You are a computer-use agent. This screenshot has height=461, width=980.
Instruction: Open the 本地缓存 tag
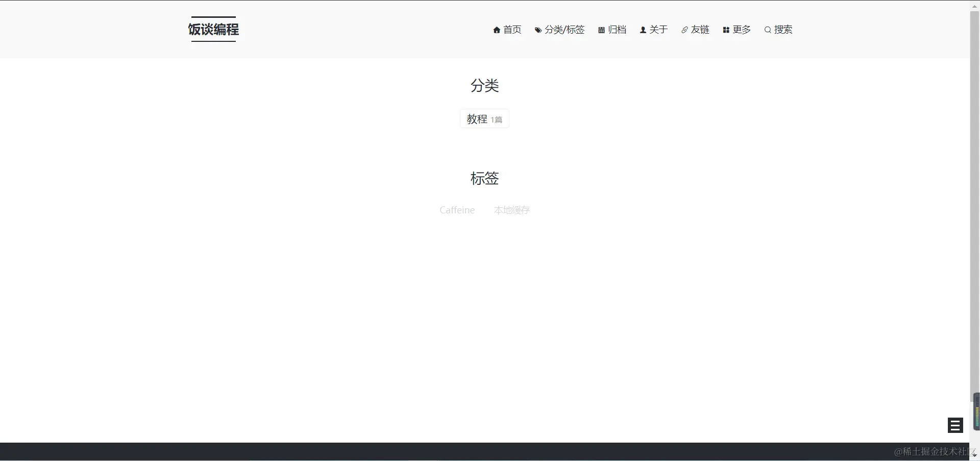[512, 210]
